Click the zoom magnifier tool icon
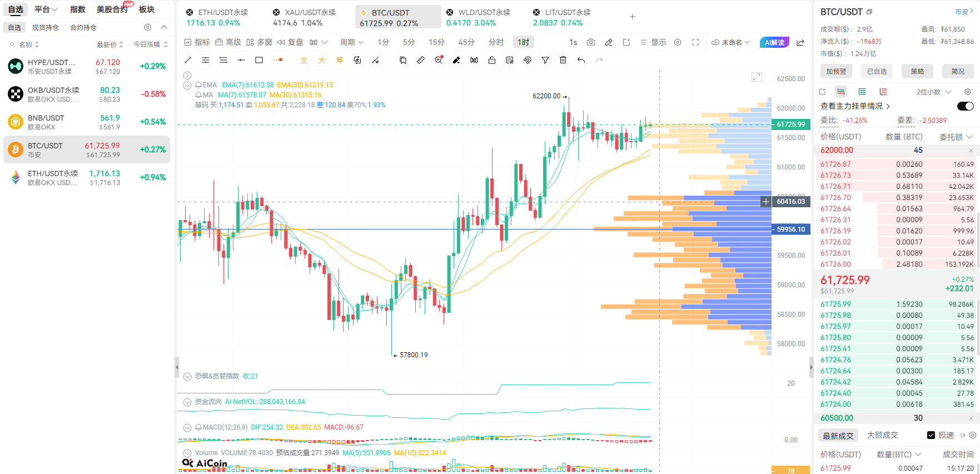This screenshot has height=474, width=980. coord(439,60)
